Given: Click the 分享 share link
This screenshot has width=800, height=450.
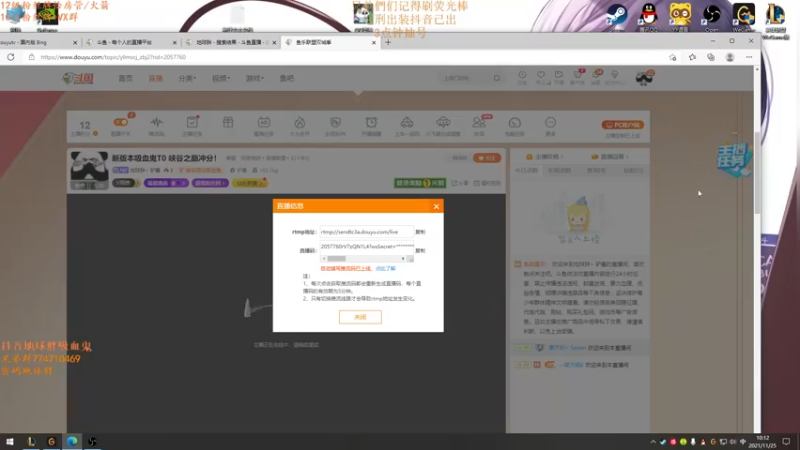Looking at the screenshot, I should click(x=460, y=183).
